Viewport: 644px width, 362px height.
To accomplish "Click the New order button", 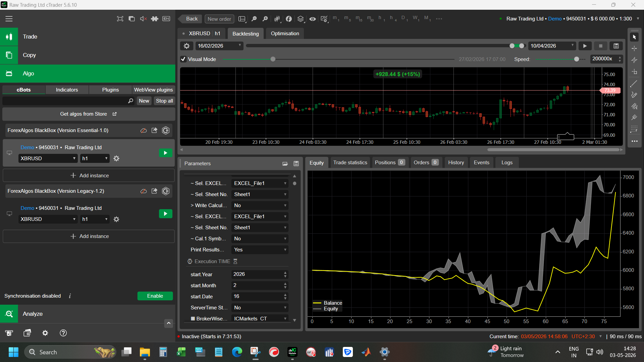I will (219, 19).
